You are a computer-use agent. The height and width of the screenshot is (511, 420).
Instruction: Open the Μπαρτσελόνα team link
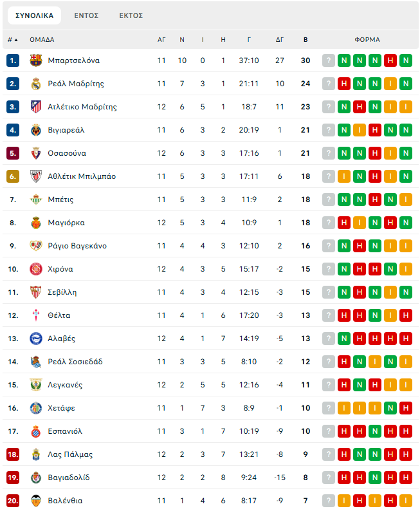pyautogui.click(x=73, y=60)
